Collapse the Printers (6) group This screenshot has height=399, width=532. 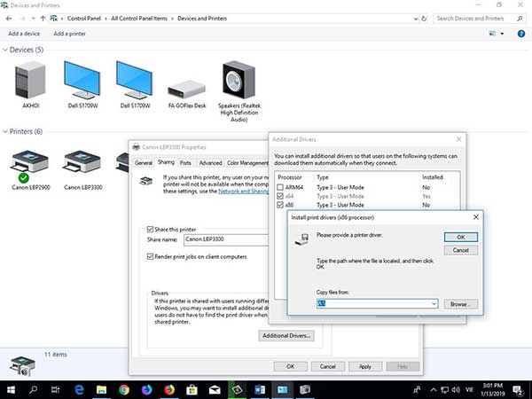pos(4,131)
